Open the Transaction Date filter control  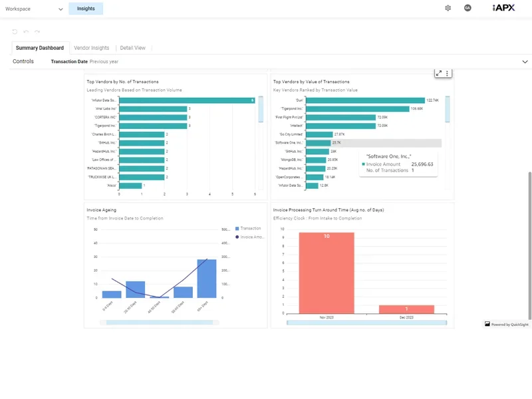coord(84,61)
